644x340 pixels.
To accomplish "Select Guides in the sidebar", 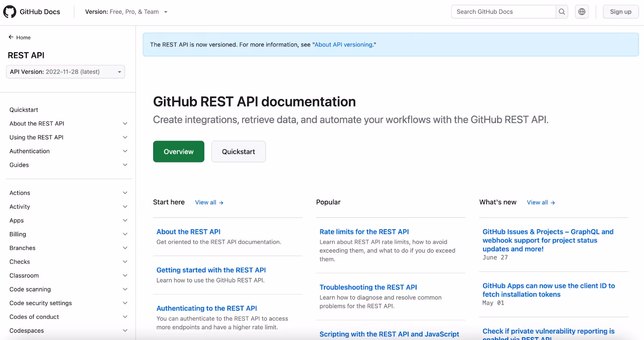I will (19, 165).
